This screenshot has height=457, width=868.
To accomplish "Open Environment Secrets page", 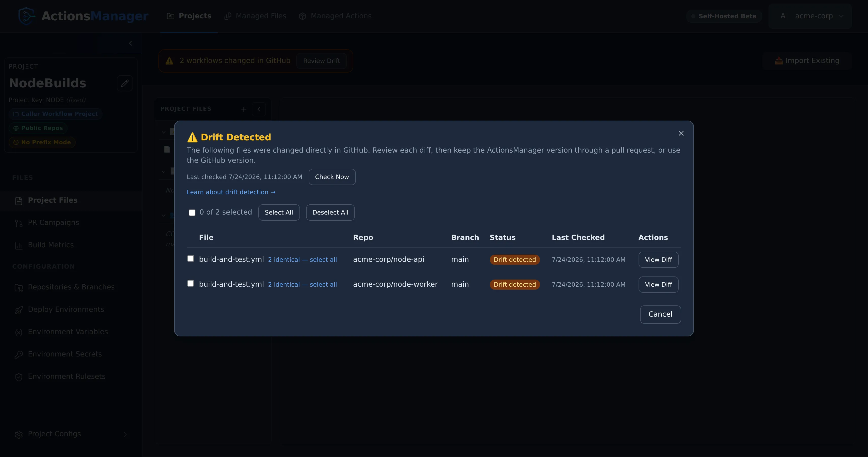I will click(x=71, y=354).
